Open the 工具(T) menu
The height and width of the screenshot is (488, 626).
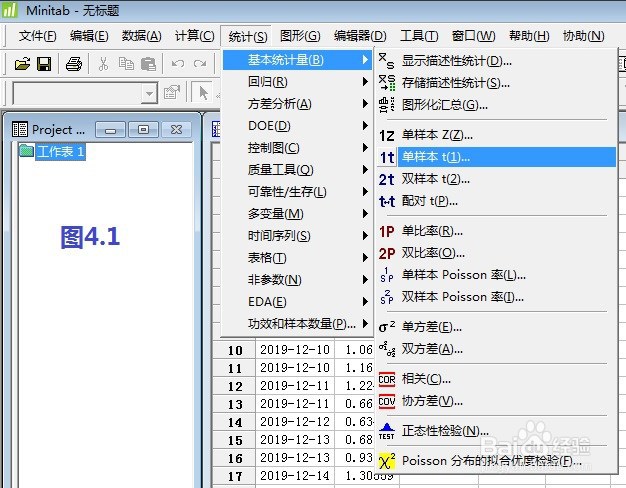point(419,36)
